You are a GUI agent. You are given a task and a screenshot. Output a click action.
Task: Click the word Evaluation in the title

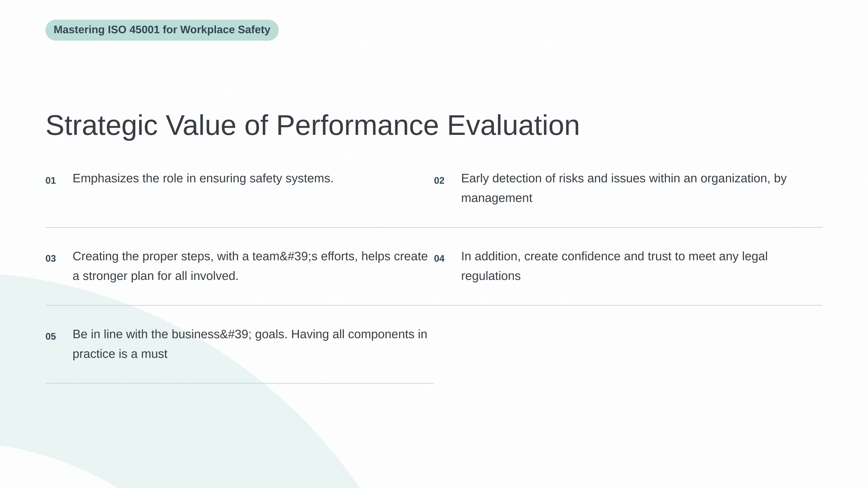coord(514,125)
